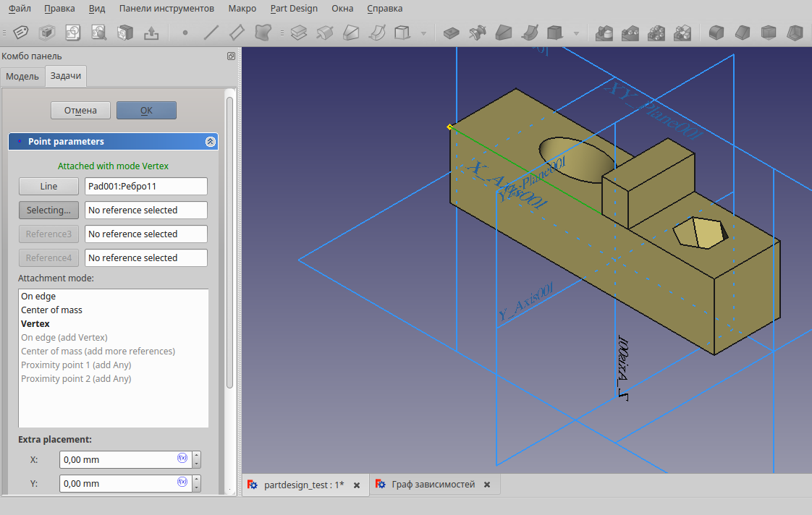This screenshot has width=812, height=515.
Task: Select the Mirrored transformation tool
Action: 604,33
